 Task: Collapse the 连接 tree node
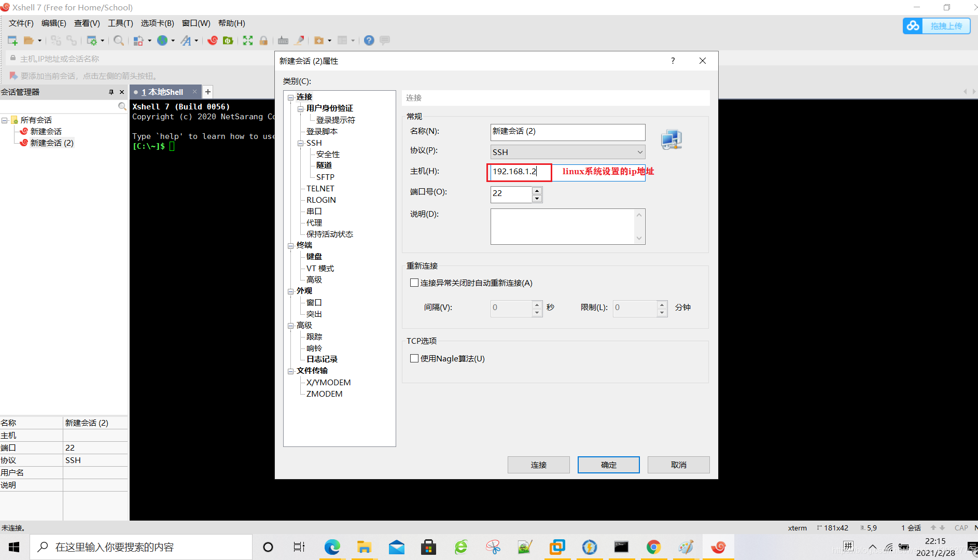(x=291, y=97)
